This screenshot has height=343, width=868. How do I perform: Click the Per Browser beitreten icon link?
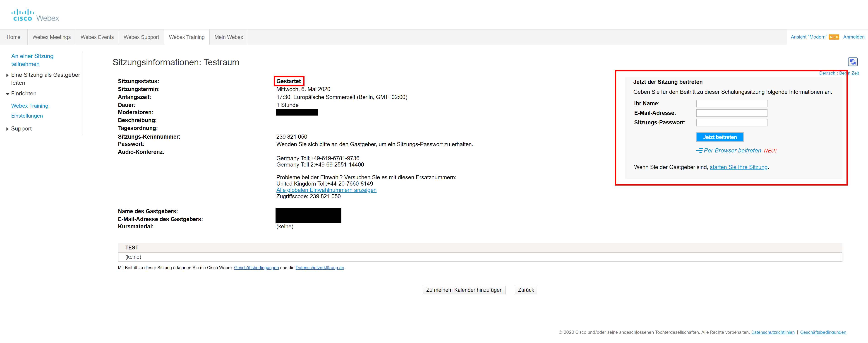[729, 150]
